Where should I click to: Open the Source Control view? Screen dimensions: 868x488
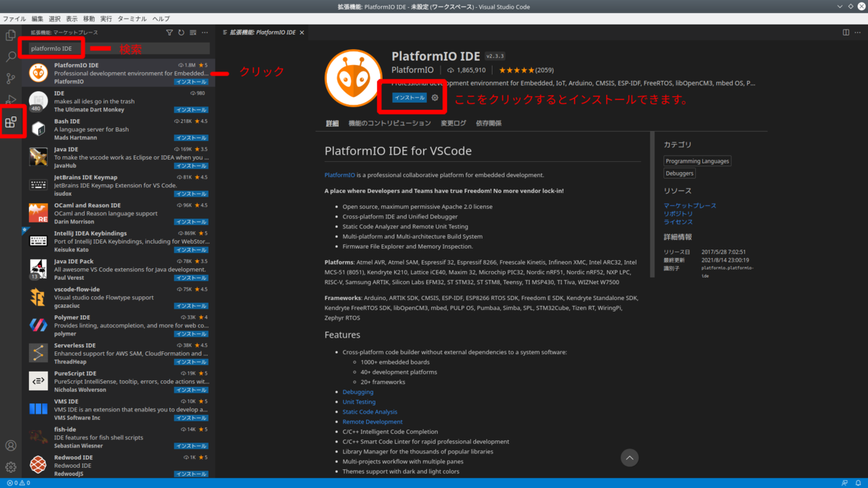[11, 78]
